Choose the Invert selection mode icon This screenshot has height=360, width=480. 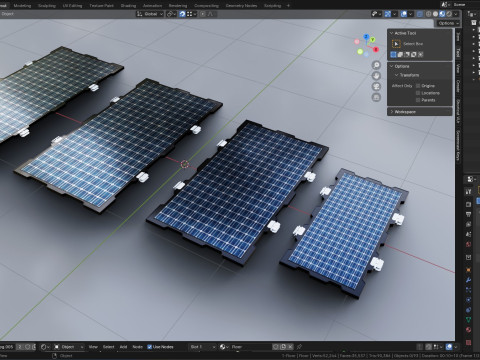coord(414,54)
